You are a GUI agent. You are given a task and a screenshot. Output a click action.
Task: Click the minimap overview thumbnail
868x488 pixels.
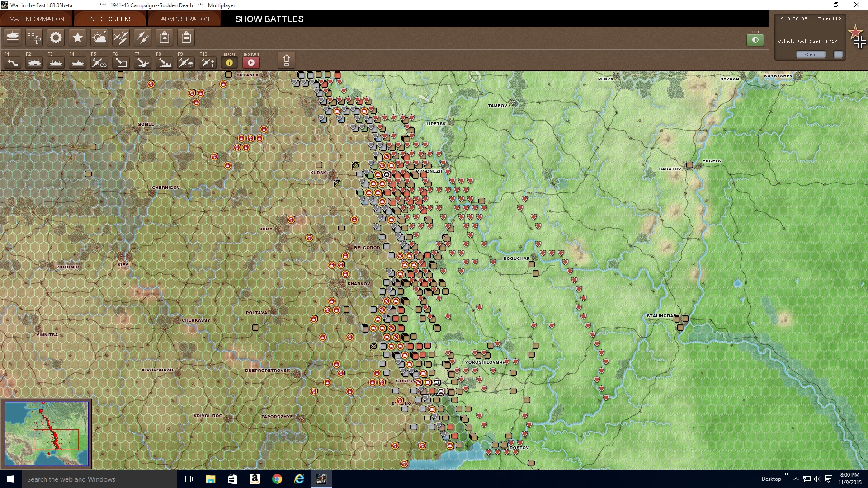pyautogui.click(x=46, y=433)
